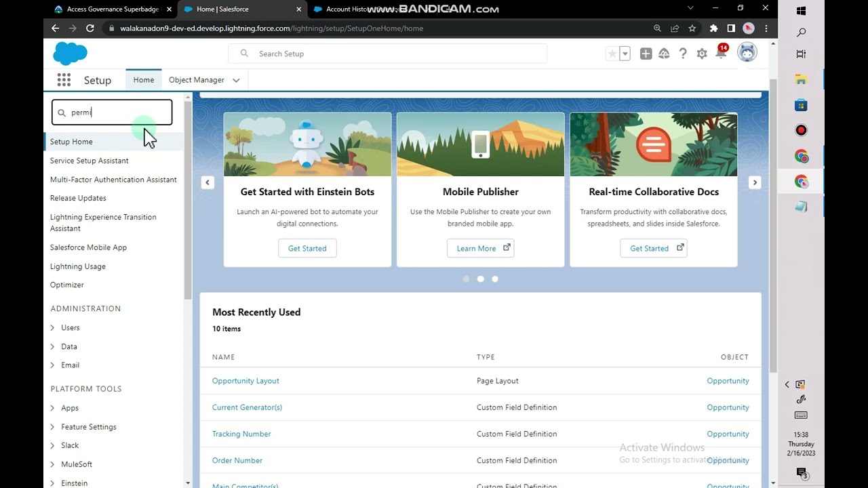Click the Search Setup field

point(387,54)
